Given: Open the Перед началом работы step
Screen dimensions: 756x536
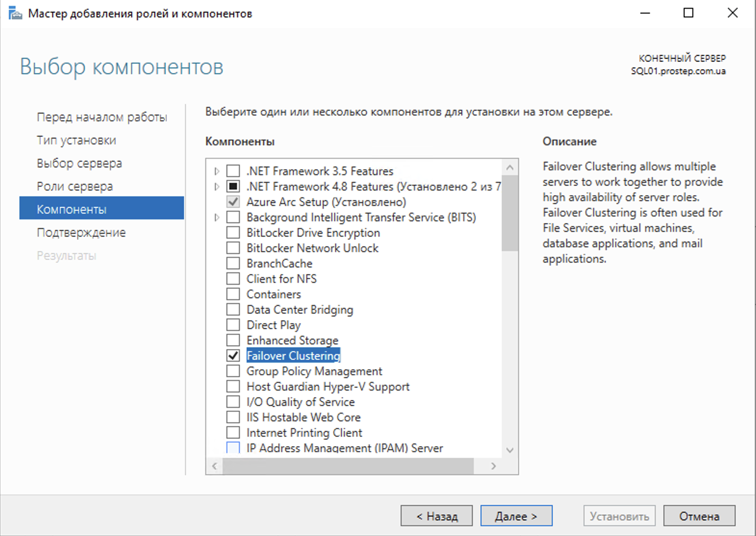Looking at the screenshot, I should tap(102, 117).
